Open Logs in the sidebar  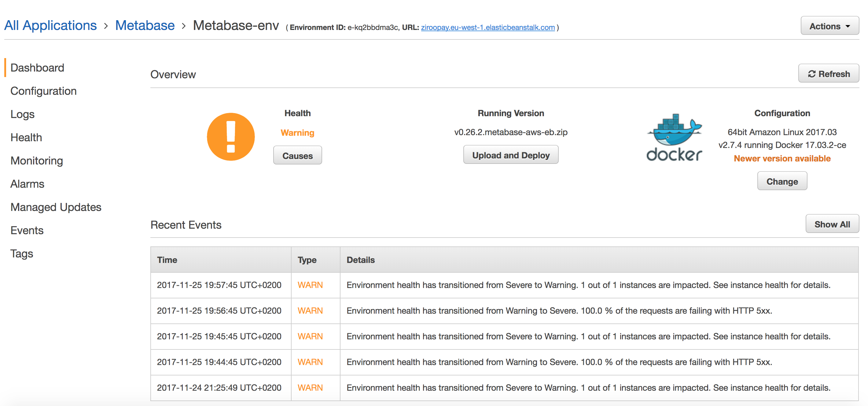[22, 114]
